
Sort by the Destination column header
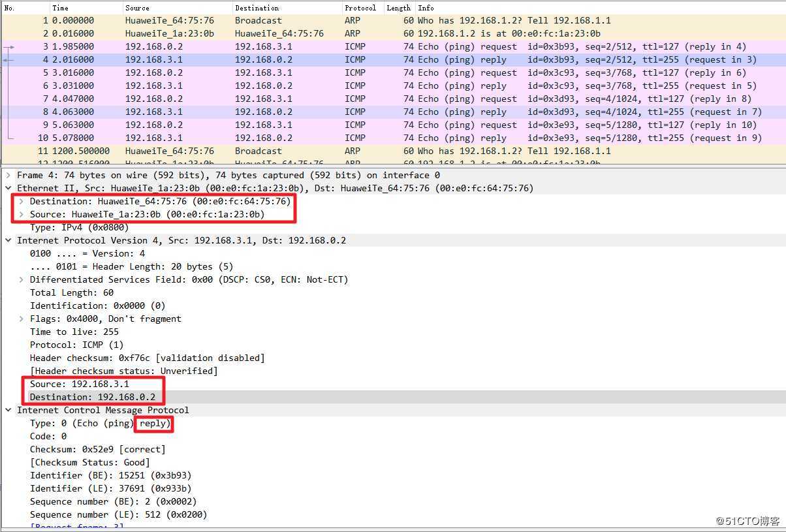[287, 8]
